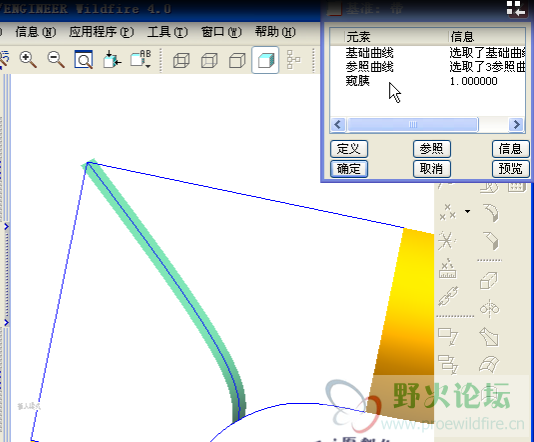Click the model tree display icon
The width and height of the screenshot is (534, 442).
(293, 60)
